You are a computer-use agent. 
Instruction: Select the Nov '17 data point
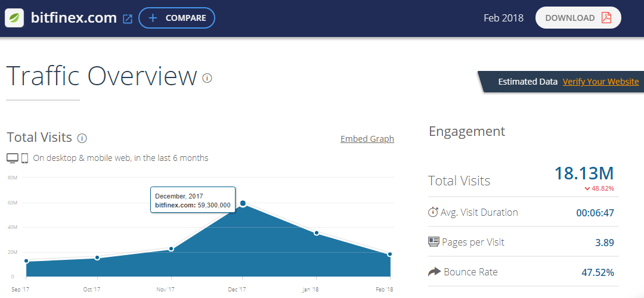click(x=171, y=249)
